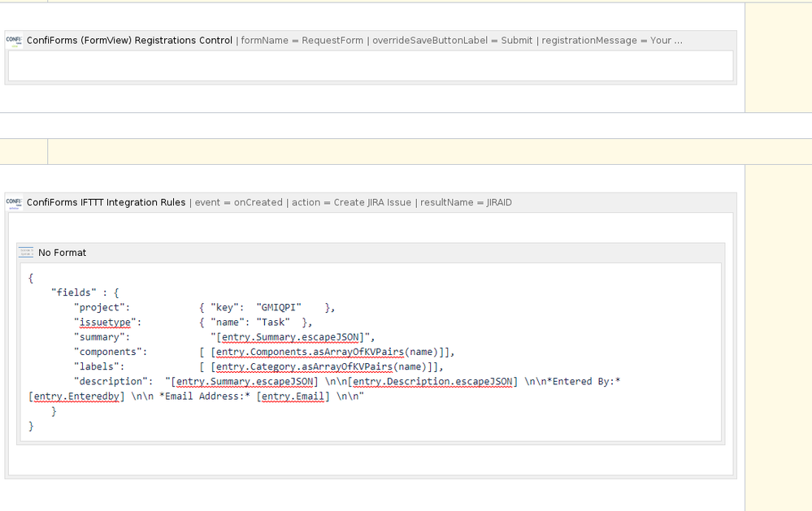812x511 pixels.
Task: Click the "fields" line in the JSON
Action: (x=85, y=292)
